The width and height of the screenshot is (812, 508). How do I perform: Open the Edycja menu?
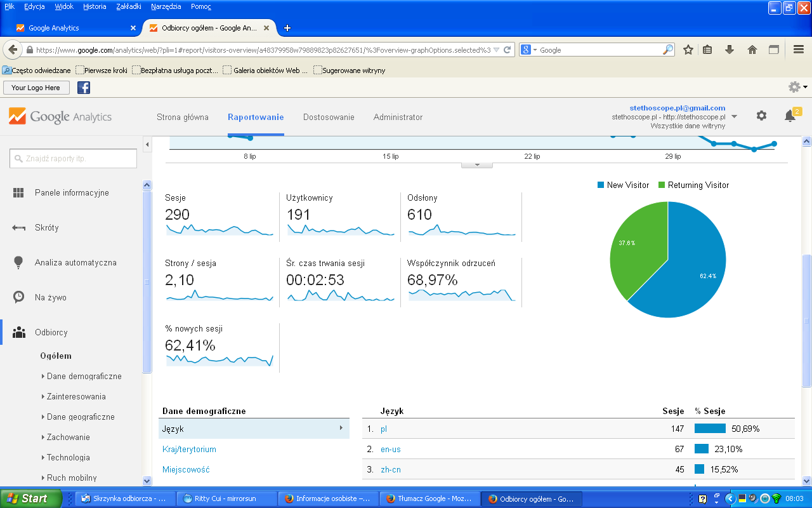click(34, 6)
